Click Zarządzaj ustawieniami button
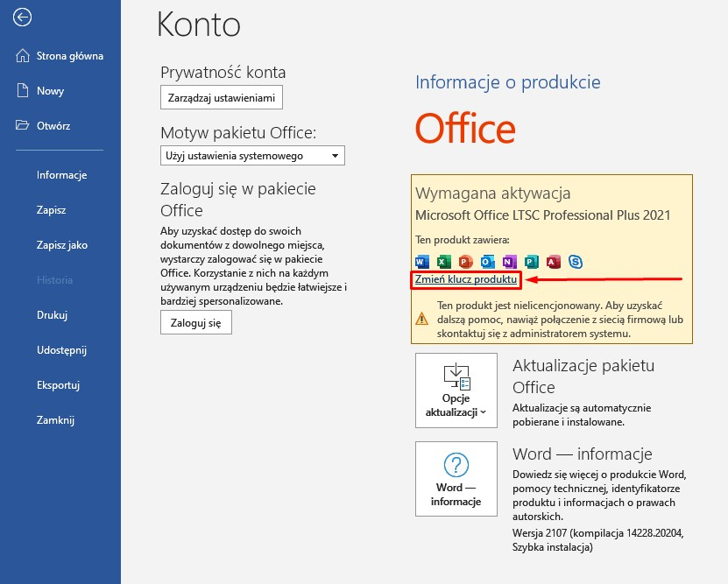The image size is (728, 584). pyautogui.click(x=222, y=97)
